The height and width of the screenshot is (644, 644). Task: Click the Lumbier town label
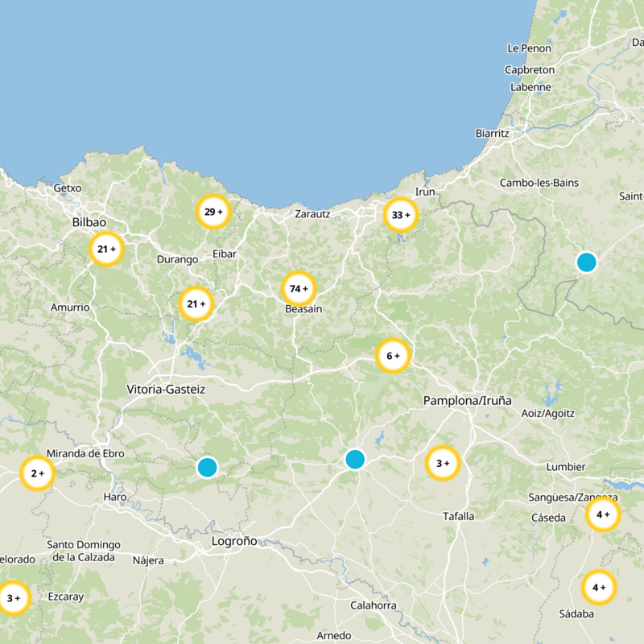tap(566, 467)
